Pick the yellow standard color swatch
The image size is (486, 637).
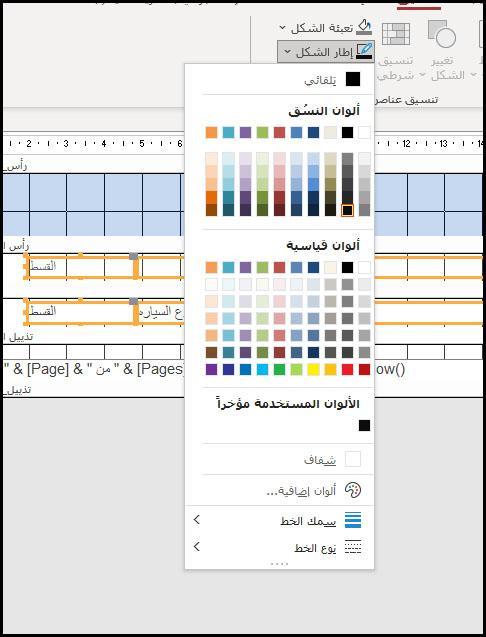pyautogui.click(x=313, y=369)
